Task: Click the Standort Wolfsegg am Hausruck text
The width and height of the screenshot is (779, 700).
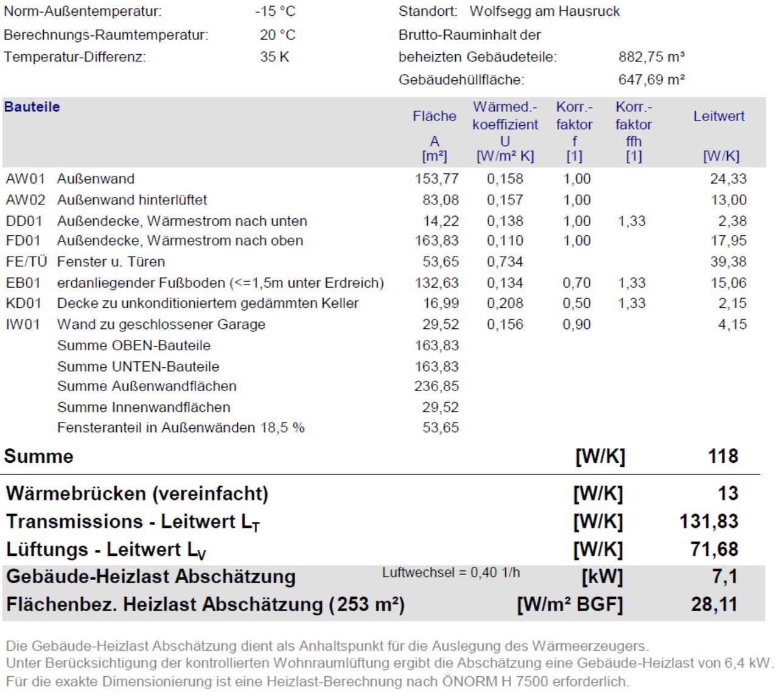Action: coord(509,12)
